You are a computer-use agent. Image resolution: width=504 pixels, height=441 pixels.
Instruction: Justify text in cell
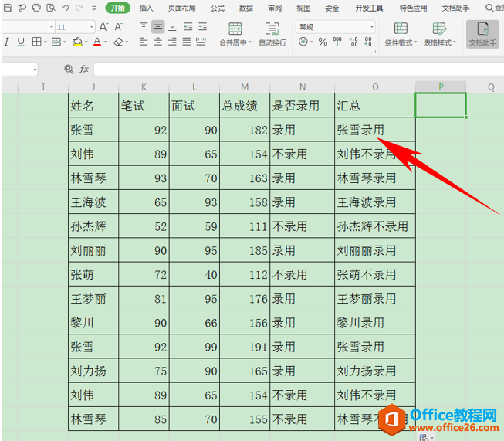pyautogui.click(x=187, y=42)
